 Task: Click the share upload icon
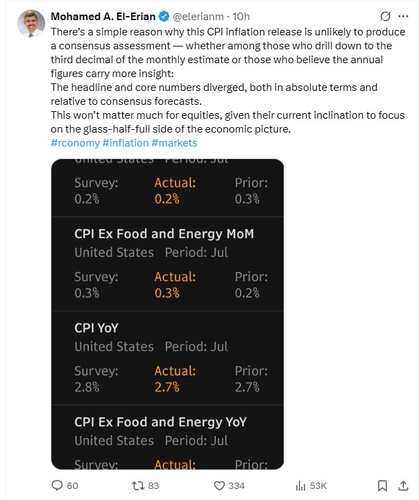click(x=403, y=486)
